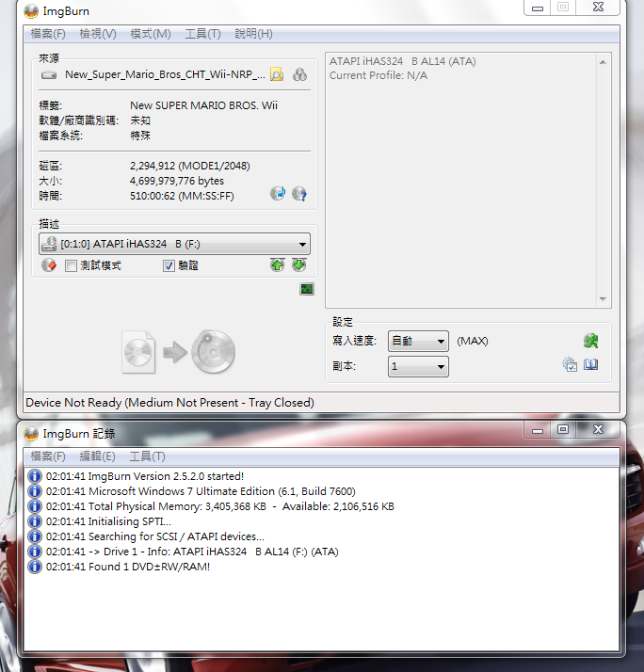Screen dimensions: 644x672
Task: Load tray with green down arrow
Action: [299, 264]
